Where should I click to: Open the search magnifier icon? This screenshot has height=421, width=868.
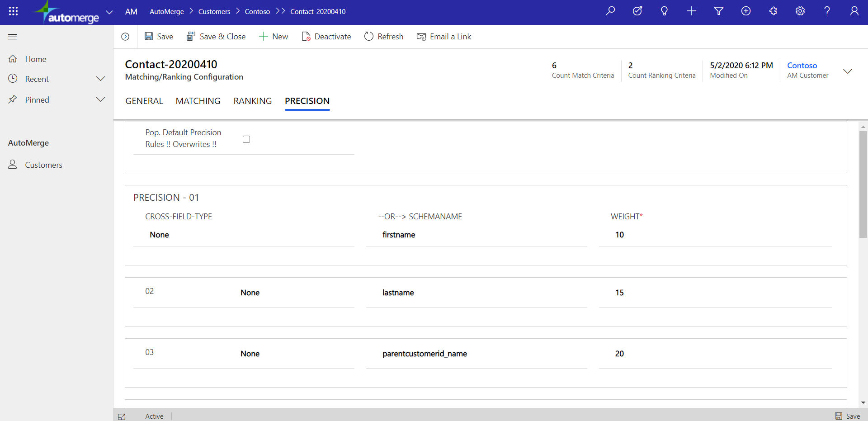(x=610, y=11)
